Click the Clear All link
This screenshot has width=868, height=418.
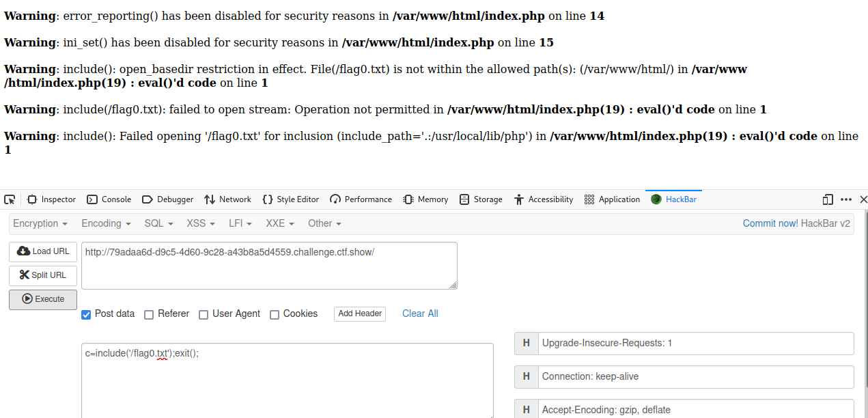(x=420, y=313)
